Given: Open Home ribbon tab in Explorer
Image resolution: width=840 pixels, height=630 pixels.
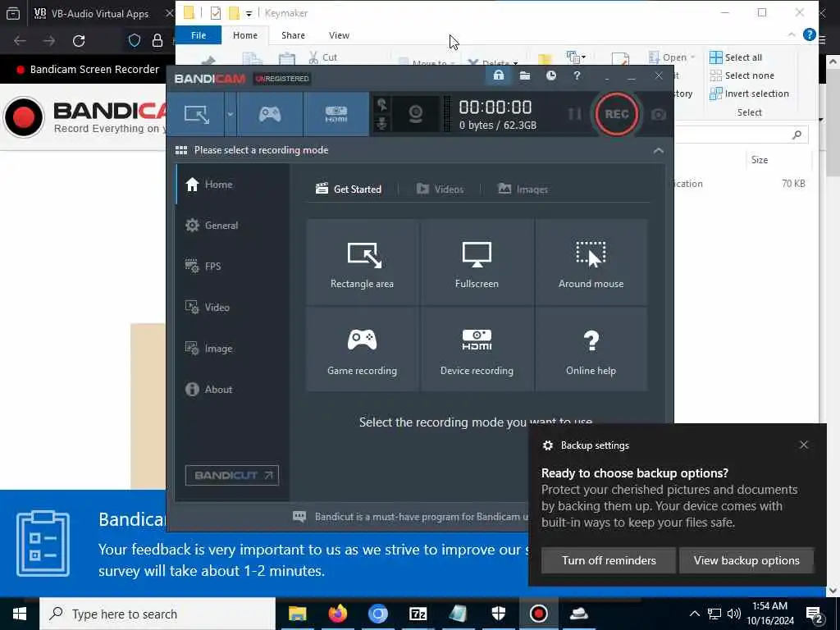Looking at the screenshot, I should [x=244, y=35].
